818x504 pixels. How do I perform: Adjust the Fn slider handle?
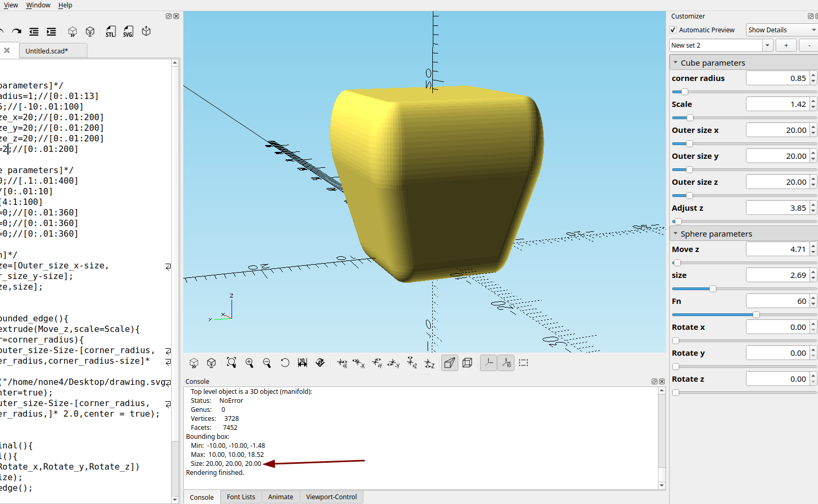756,314
